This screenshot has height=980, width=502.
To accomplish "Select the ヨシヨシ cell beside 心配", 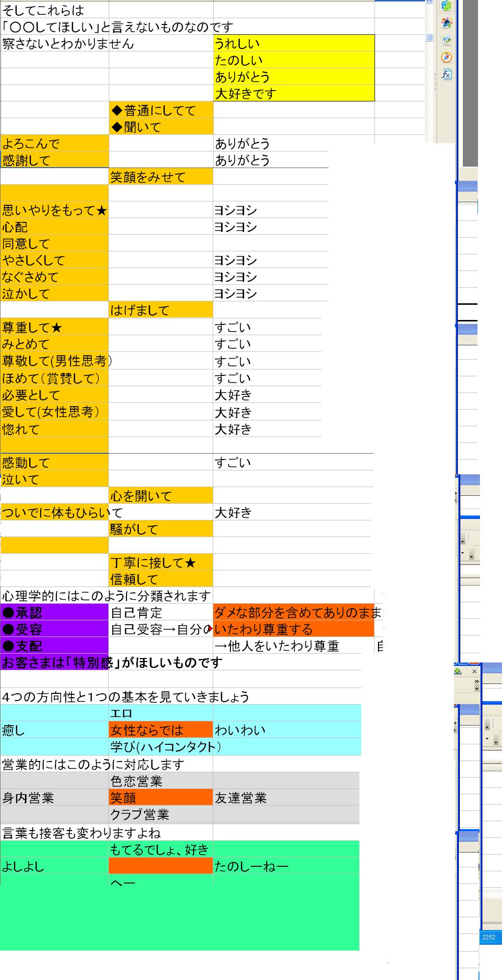I will click(271, 226).
